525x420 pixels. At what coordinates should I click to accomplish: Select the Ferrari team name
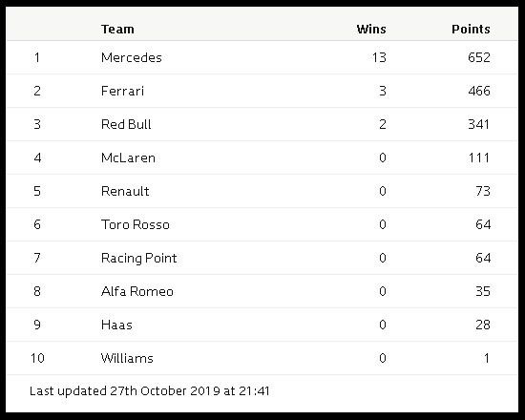tap(122, 91)
